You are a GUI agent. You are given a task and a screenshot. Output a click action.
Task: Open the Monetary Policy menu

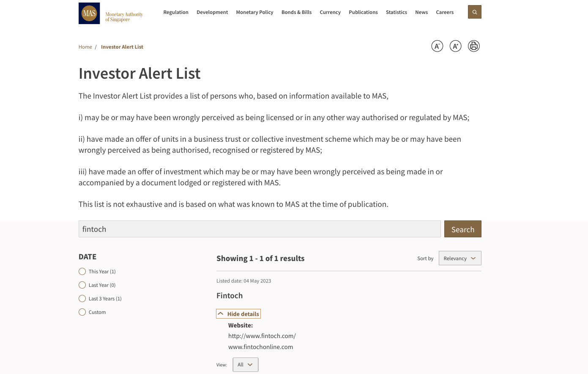[254, 12]
